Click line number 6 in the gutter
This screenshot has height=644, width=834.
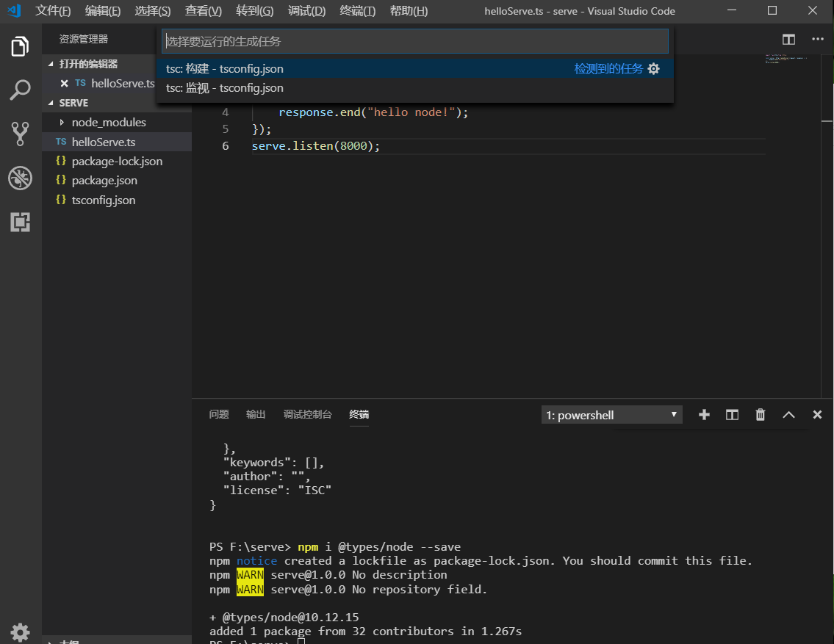(226, 145)
